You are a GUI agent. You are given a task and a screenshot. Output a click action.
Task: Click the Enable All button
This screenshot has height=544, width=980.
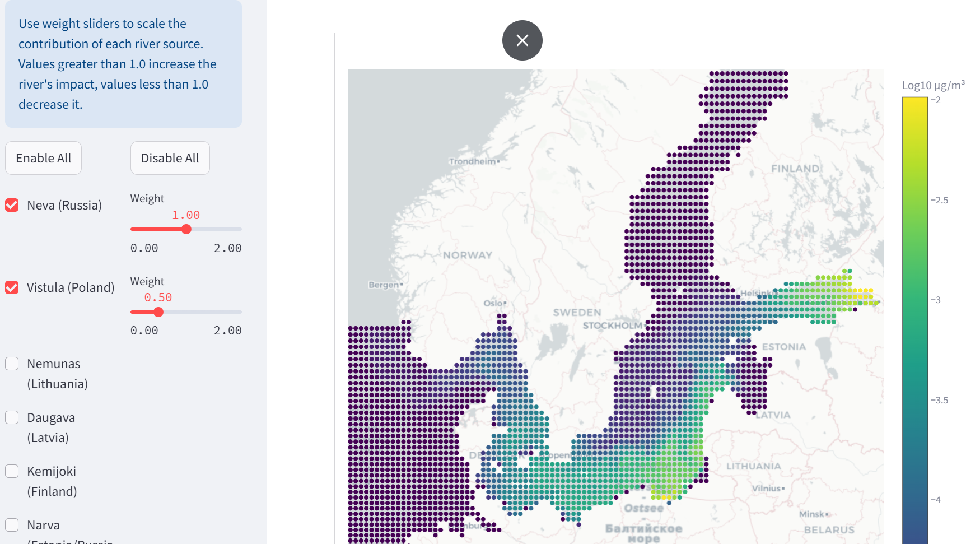point(43,158)
